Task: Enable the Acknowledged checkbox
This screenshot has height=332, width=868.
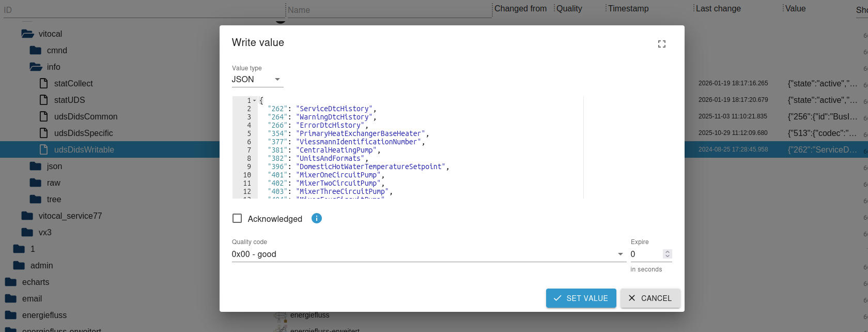Action: [237, 218]
